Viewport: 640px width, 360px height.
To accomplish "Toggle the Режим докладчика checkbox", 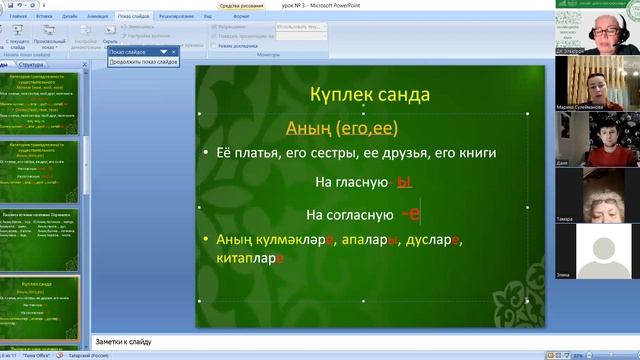I will click(x=213, y=46).
